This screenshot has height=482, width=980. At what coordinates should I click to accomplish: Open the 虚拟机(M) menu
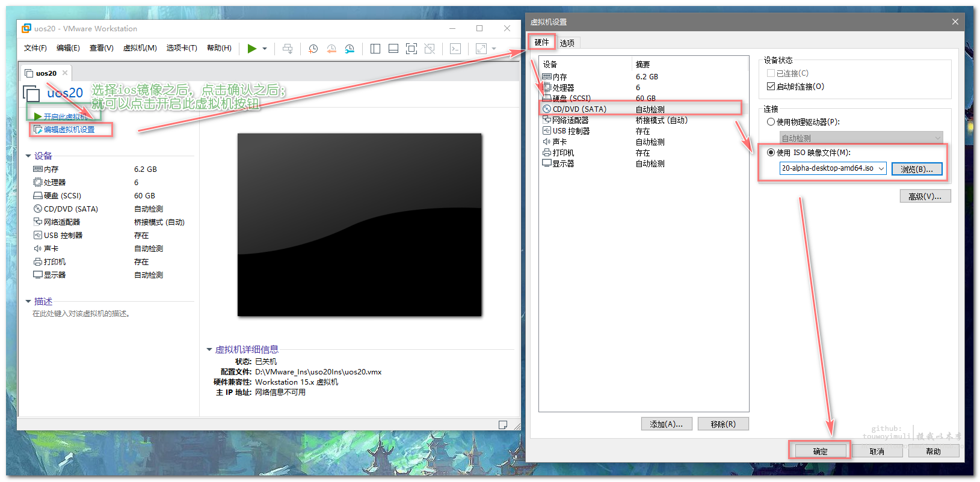click(140, 48)
